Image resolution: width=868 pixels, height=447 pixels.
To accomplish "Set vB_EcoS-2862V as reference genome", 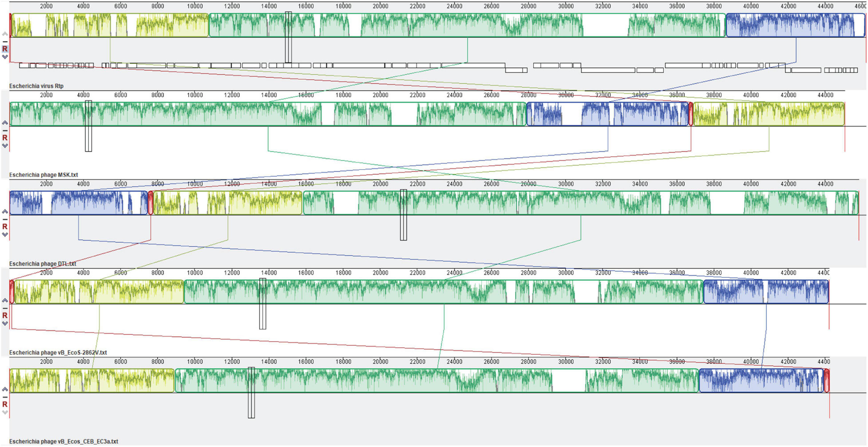I will pos(5,315).
